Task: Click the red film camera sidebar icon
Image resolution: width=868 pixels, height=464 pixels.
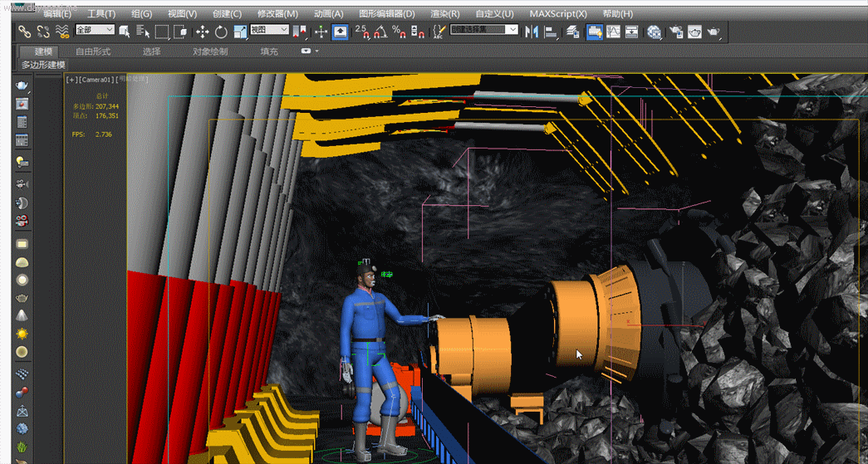Action: coord(22,222)
